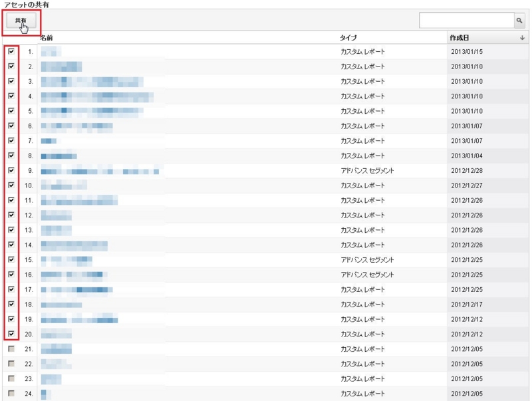The image size is (532, 401).
Task: Click the 作成日 sort arrow icon
Action: (x=522, y=38)
